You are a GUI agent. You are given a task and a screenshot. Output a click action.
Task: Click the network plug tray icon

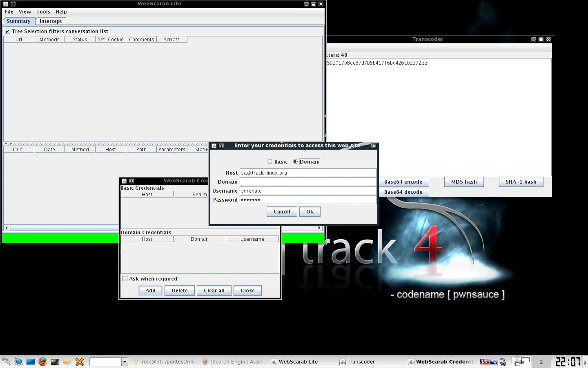click(503, 362)
